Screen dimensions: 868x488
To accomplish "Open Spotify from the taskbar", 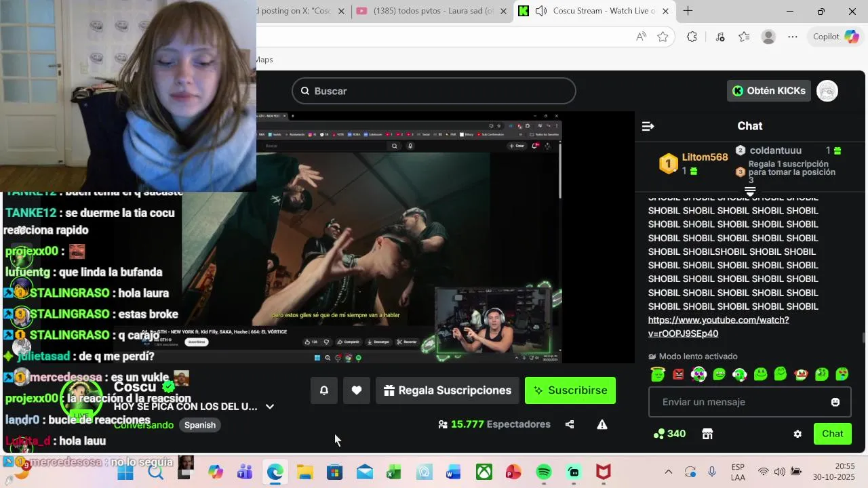I will tap(544, 472).
